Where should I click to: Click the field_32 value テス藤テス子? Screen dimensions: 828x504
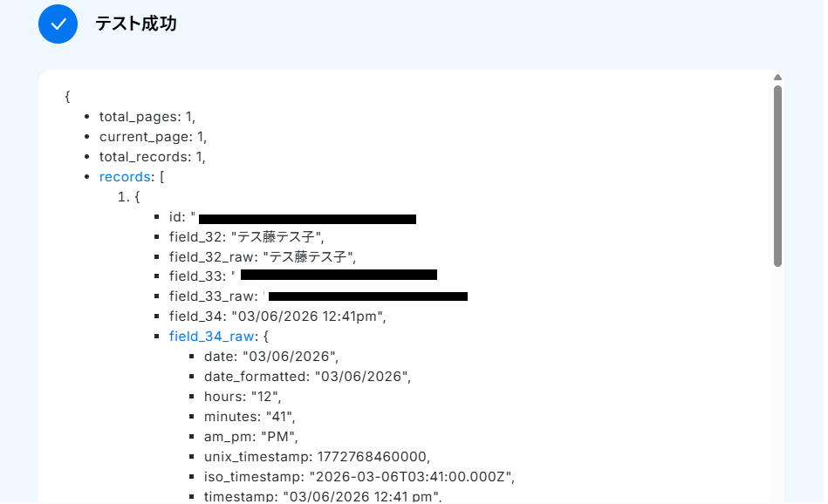pos(276,237)
